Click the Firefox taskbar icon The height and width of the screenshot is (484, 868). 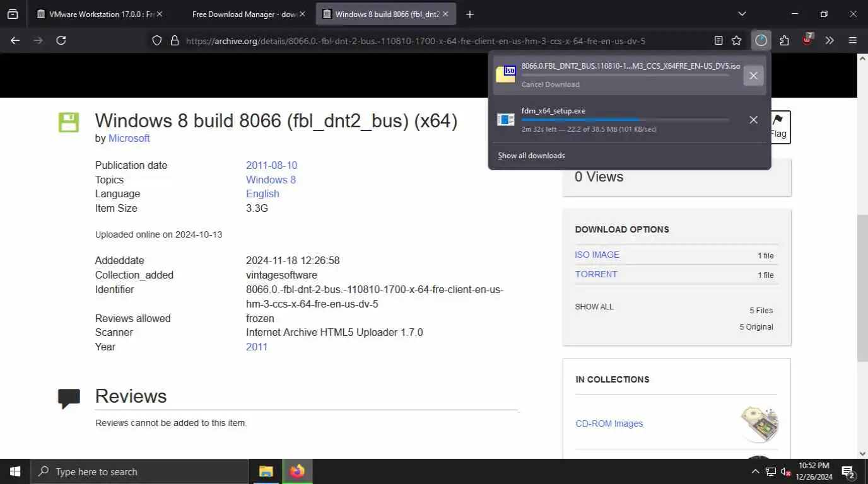pos(296,471)
